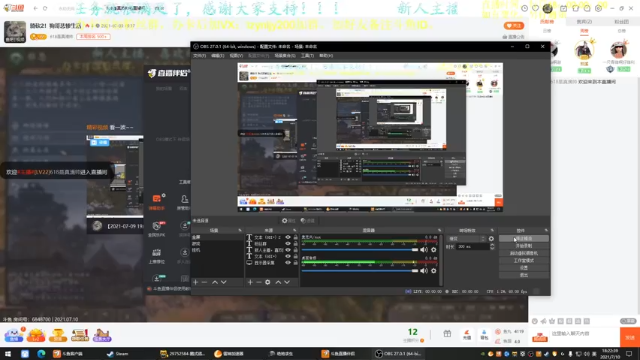This screenshot has height=360, width=640.
Task: Add a new scene with the plus icon
Action: pyautogui.click(x=196, y=282)
